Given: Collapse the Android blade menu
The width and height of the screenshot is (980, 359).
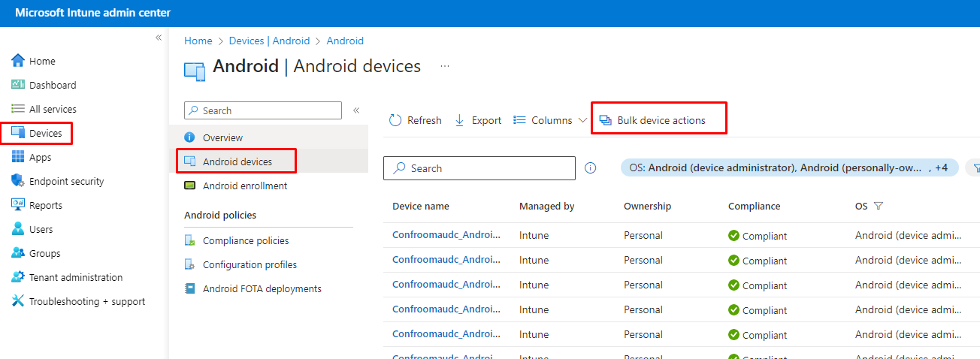Looking at the screenshot, I should [356, 110].
